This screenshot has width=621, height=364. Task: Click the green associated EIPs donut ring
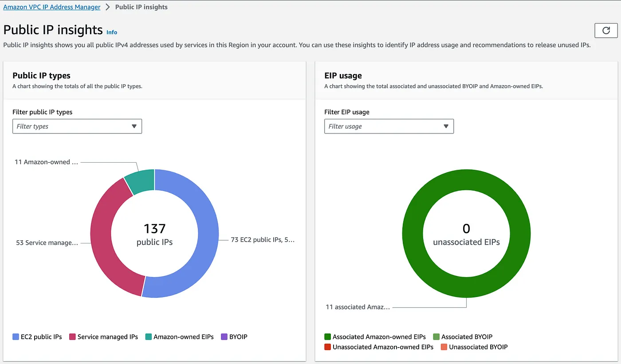[x=519, y=233]
